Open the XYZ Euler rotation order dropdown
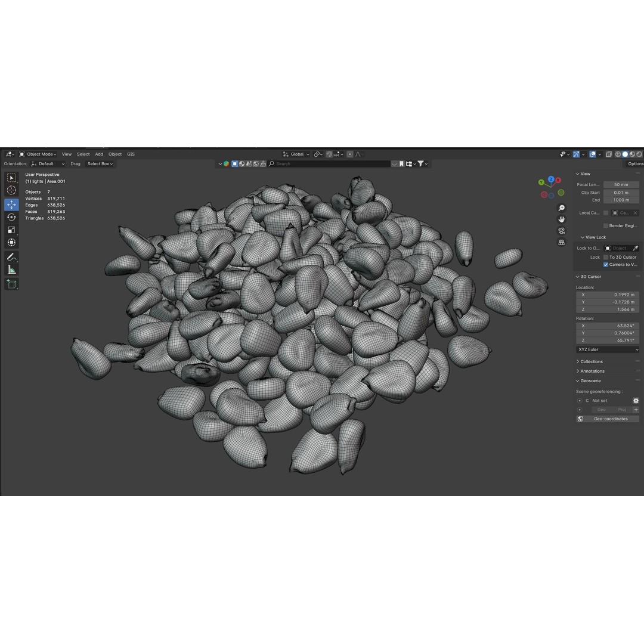 coord(607,349)
